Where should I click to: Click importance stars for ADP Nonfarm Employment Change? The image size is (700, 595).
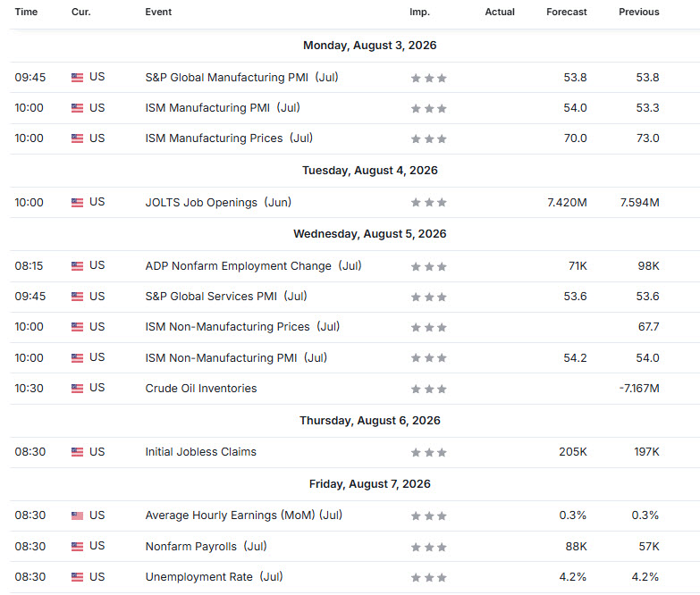tap(428, 267)
